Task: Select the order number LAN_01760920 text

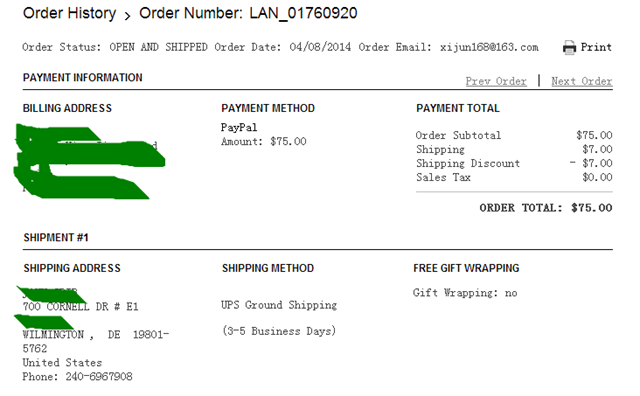Action: click(303, 13)
